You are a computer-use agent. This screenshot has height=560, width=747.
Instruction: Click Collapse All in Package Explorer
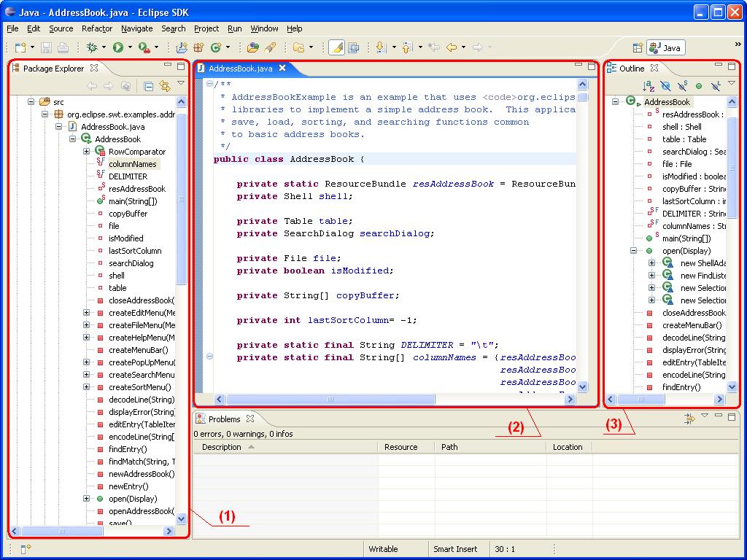149,86
